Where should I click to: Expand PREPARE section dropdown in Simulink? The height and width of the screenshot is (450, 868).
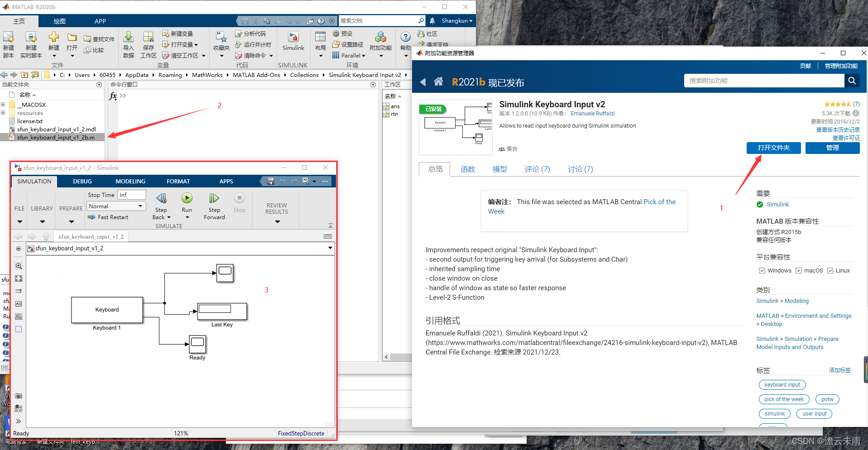(71, 222)
